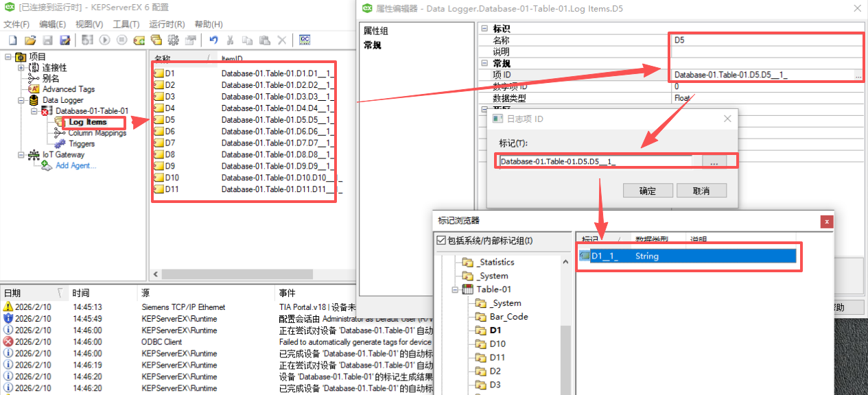Select the Log Items tree node
Image resolution: width=868 pixels, height=395 pixels.
coord(88,122)
